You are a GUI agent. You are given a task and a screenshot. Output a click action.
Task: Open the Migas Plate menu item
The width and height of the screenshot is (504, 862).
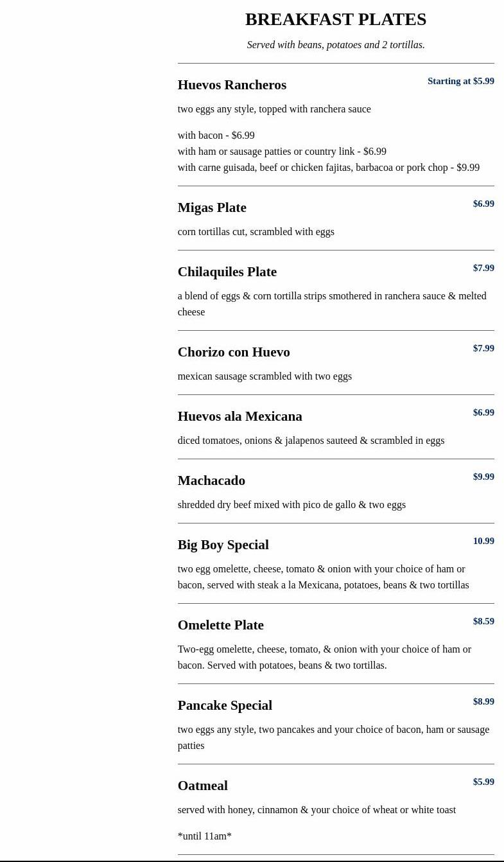[x=212, y=207]
